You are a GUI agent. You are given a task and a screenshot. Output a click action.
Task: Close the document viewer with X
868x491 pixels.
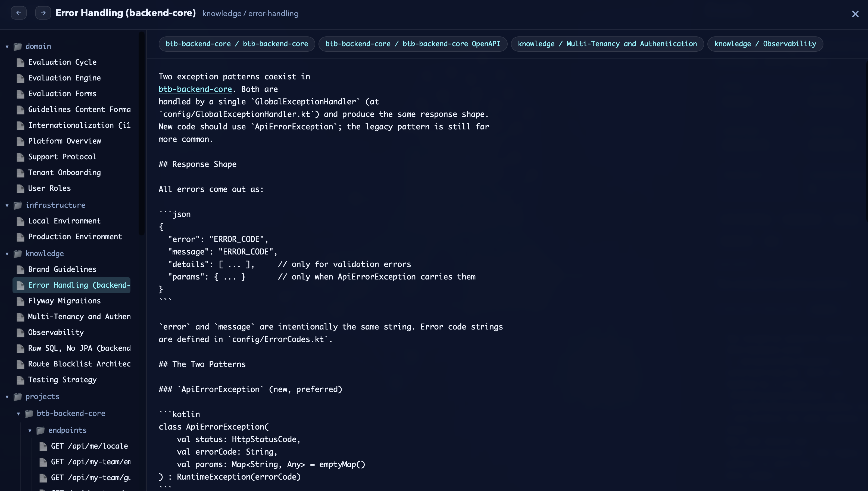coord(855,14)
